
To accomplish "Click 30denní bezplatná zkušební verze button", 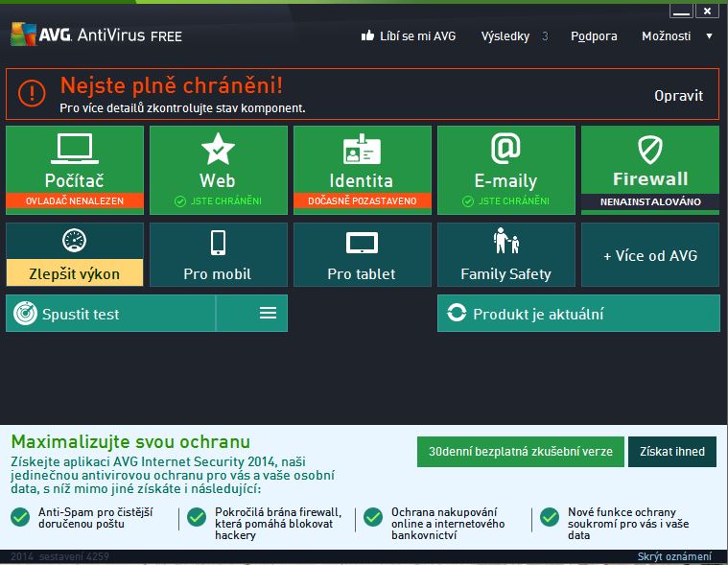I will [x=521, y=451].
